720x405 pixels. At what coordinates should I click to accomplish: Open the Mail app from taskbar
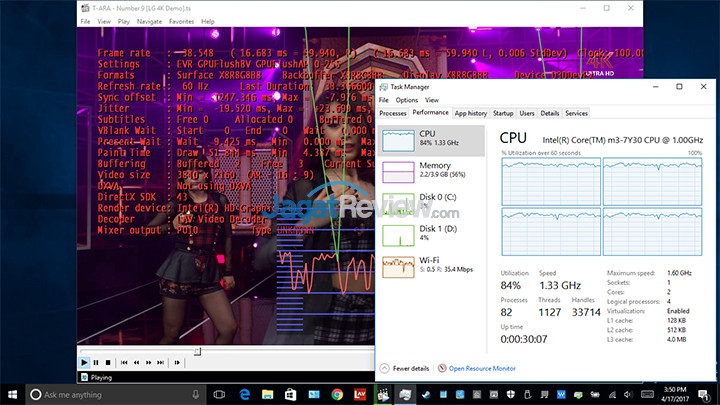click(314, 394)
